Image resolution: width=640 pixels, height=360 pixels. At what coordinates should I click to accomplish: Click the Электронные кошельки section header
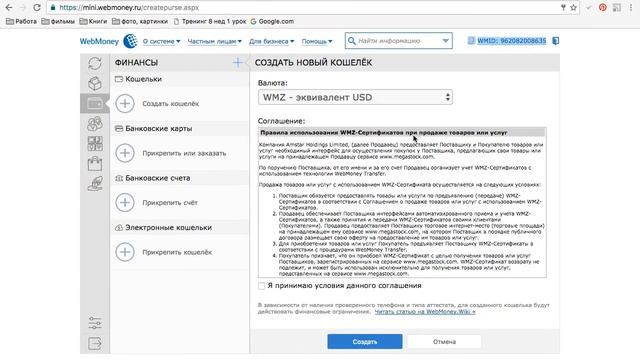[x=179, y=227]
